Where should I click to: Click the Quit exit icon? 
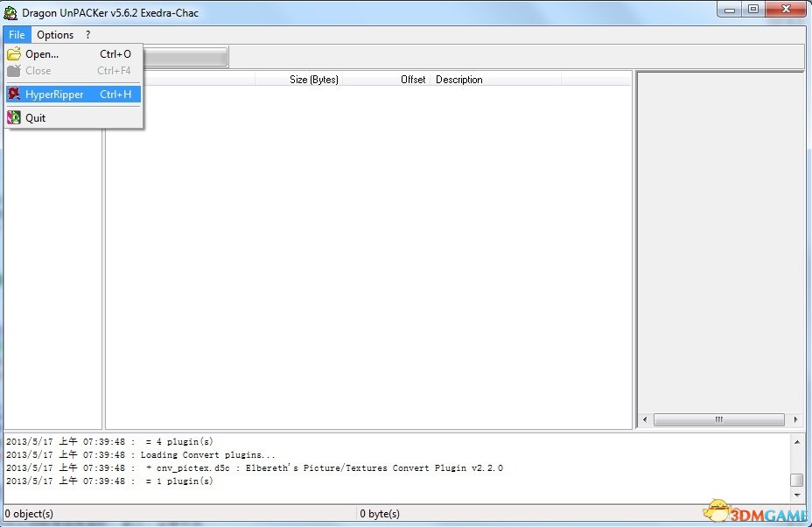14,117
